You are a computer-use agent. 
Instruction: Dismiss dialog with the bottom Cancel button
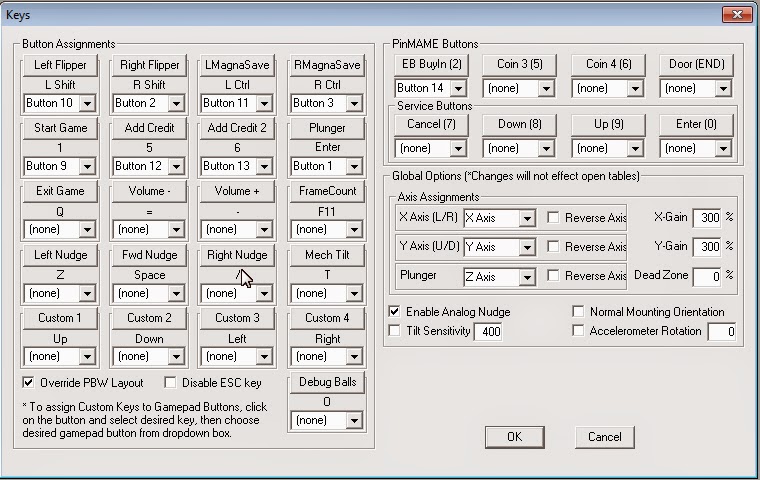coord(604,437)
